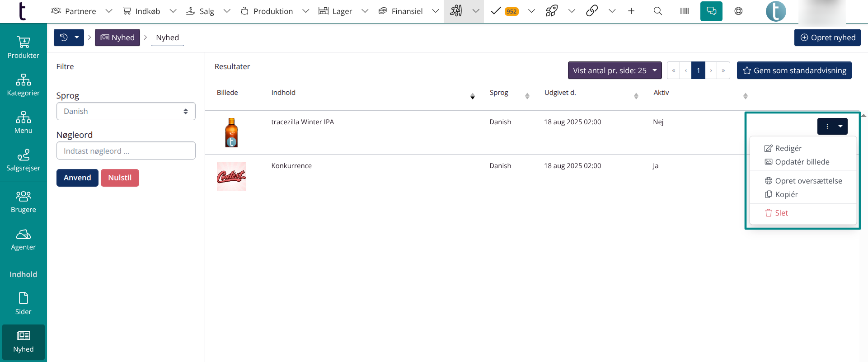Viewport: 868px width, 362px height.
Task: Open the Produkter sidebar section
Action: pyautogui.click(x=23, y=47)
